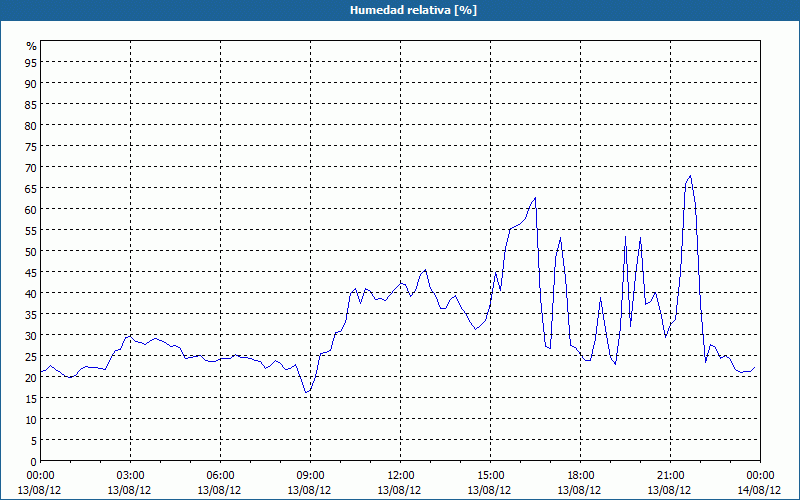The image size is (800, 500).
Task: Select the 13/08/12 date under 06:00
Action: click(219, 490)
